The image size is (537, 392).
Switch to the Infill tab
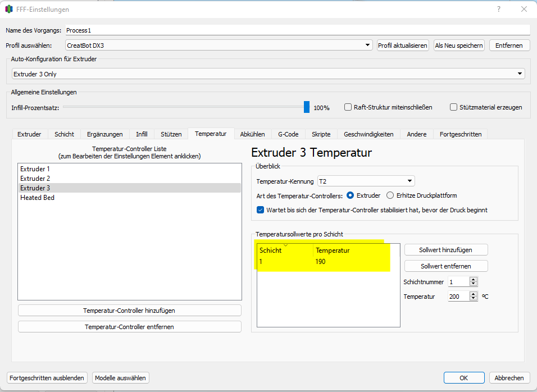point(142,134)
